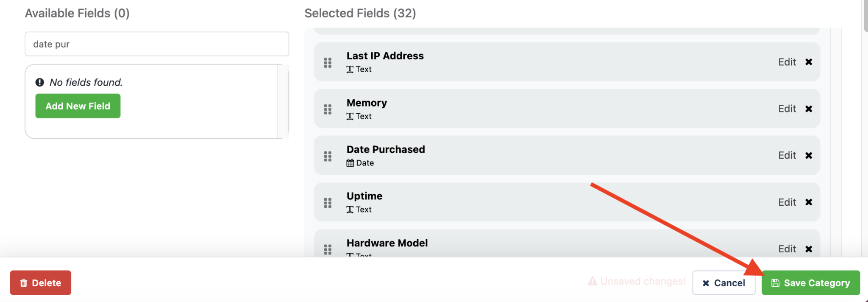868x302 pixels.
Task: Edit the Date Purchased field
Action: tap(787, 155)
